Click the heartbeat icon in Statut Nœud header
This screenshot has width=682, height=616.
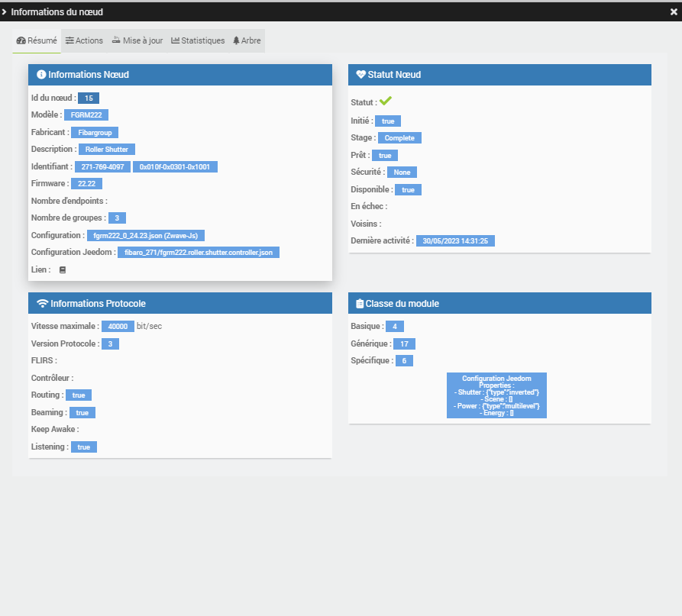click(360, 75)
